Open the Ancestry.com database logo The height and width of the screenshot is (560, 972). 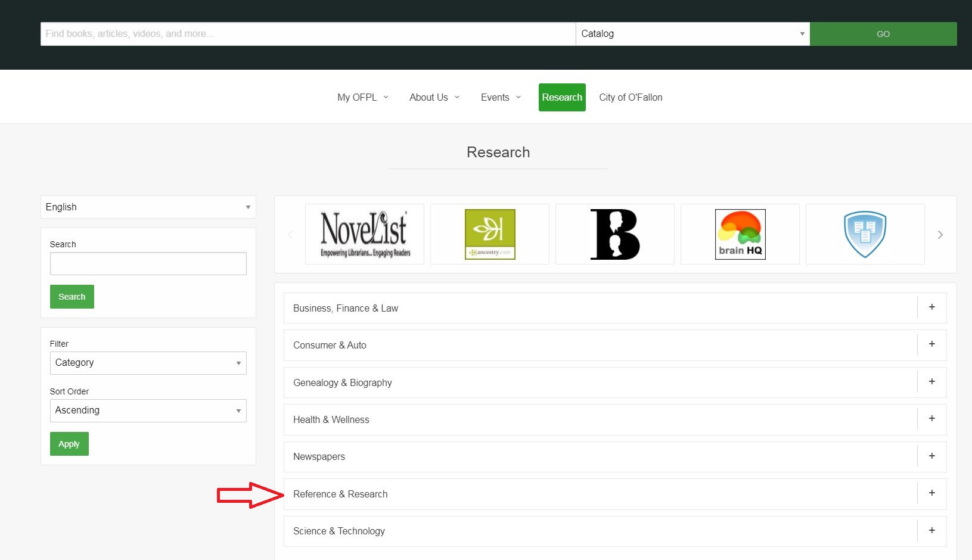[x=489, y=234]
